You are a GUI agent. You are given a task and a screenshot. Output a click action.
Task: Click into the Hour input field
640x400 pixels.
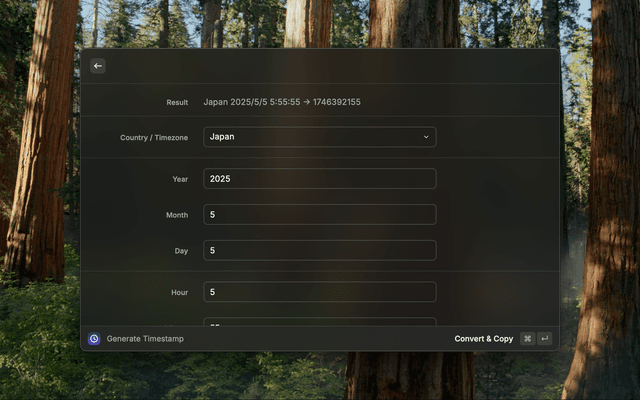point(319,292)
